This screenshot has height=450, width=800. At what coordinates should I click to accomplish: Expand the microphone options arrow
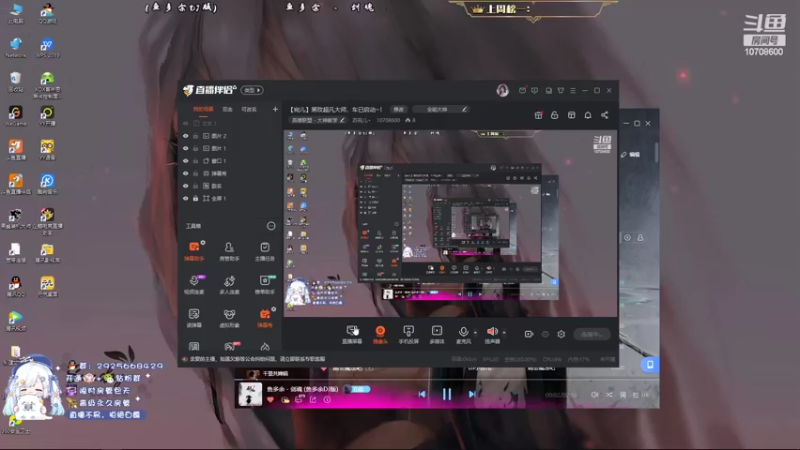476,333
